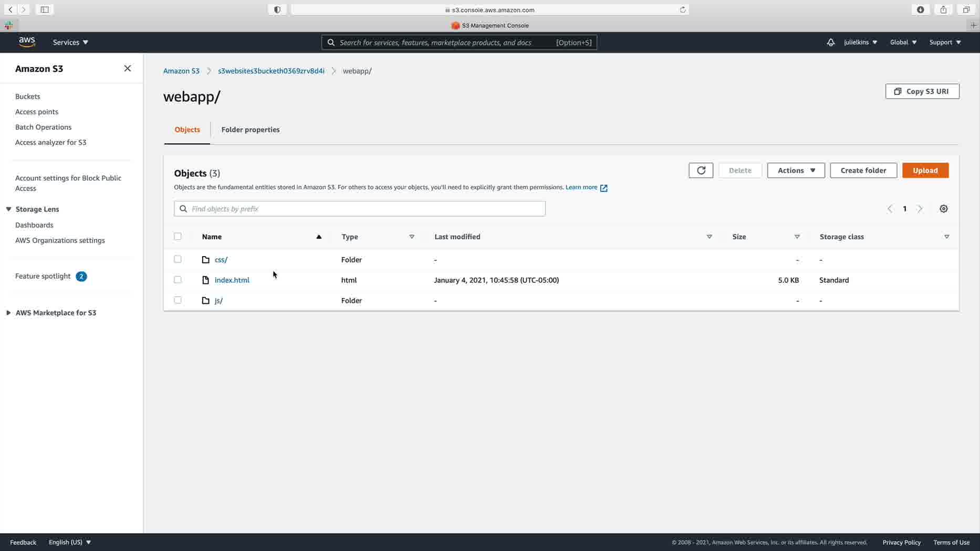Click the index.html file icon

point(206,280)
